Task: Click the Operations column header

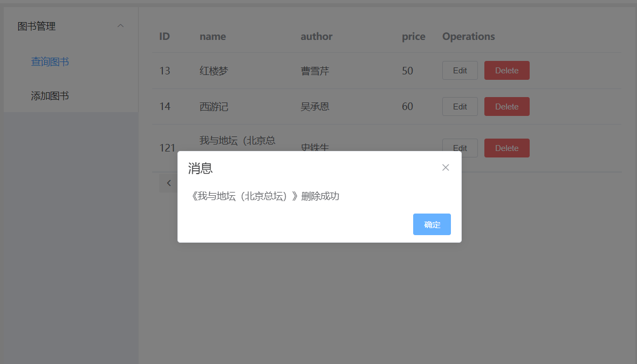Action: point(468,37)
